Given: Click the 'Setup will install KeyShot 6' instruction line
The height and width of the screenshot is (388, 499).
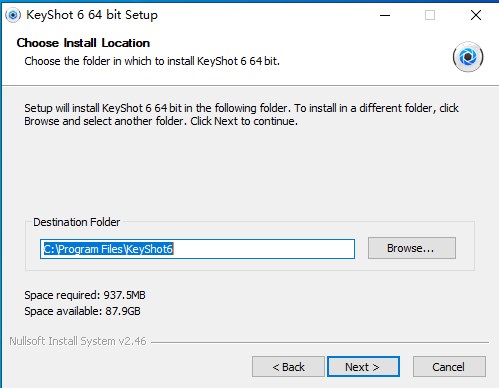Looking at the screenshot, I should (241, 108).
